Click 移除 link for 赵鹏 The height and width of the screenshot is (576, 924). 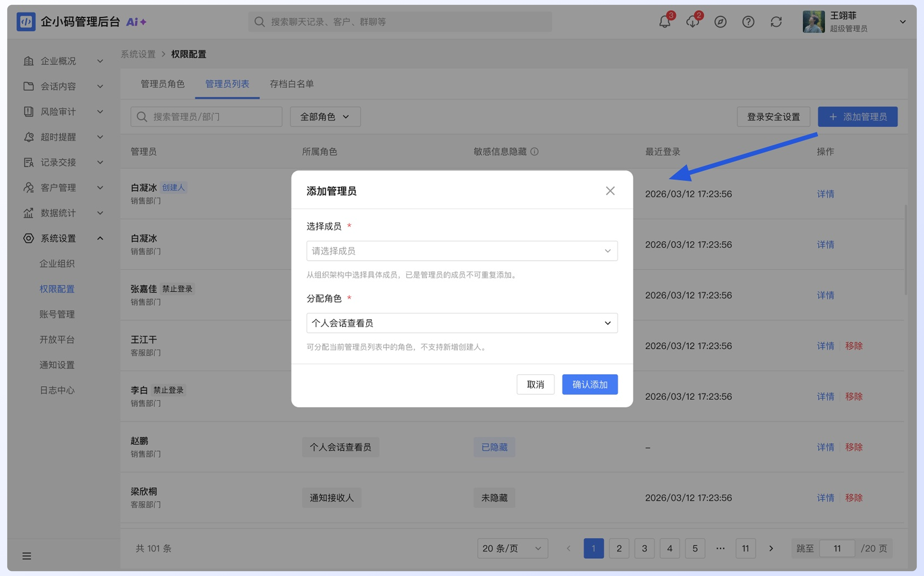[853, 447]
